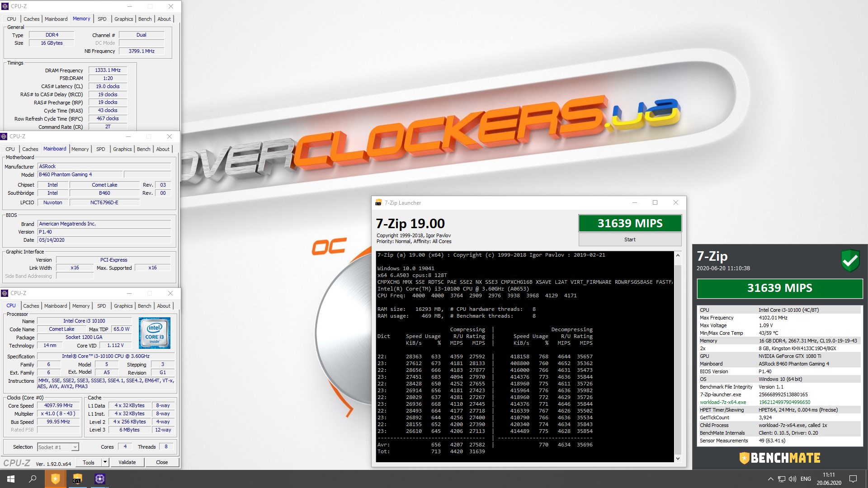Click NB Frequency value 3799.1 MHz
The width and height of the screenshot is (868, 488).
coord(142,51)
